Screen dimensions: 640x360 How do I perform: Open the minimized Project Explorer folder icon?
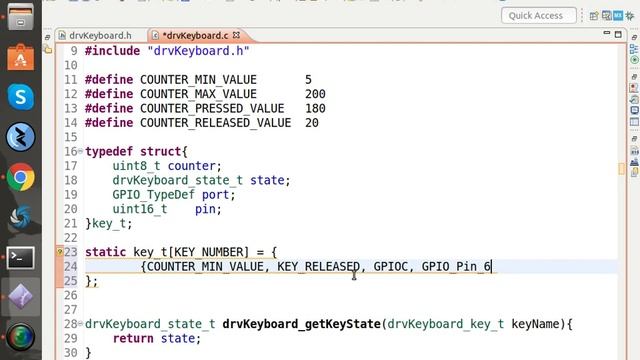tap(48, 50)
